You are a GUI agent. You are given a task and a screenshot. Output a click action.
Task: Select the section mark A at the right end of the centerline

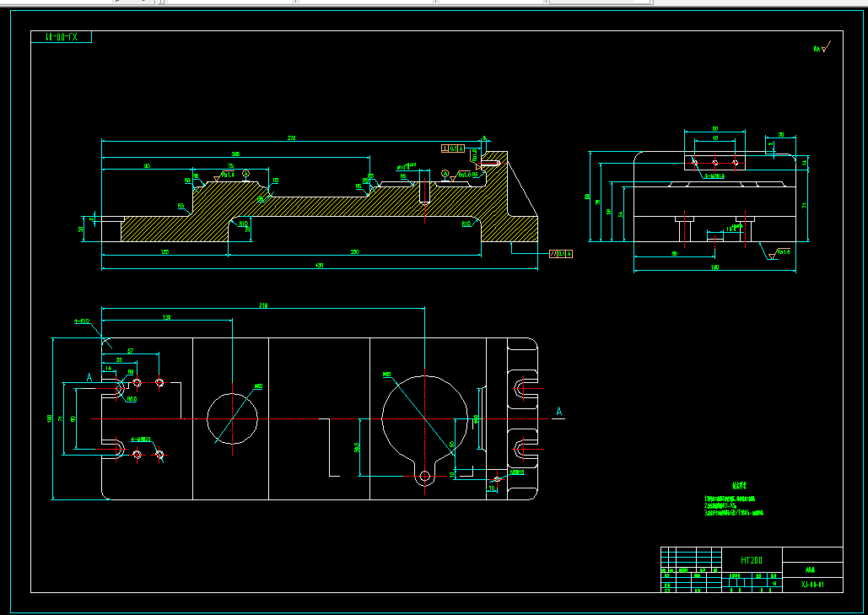click(x=559, y=412)
